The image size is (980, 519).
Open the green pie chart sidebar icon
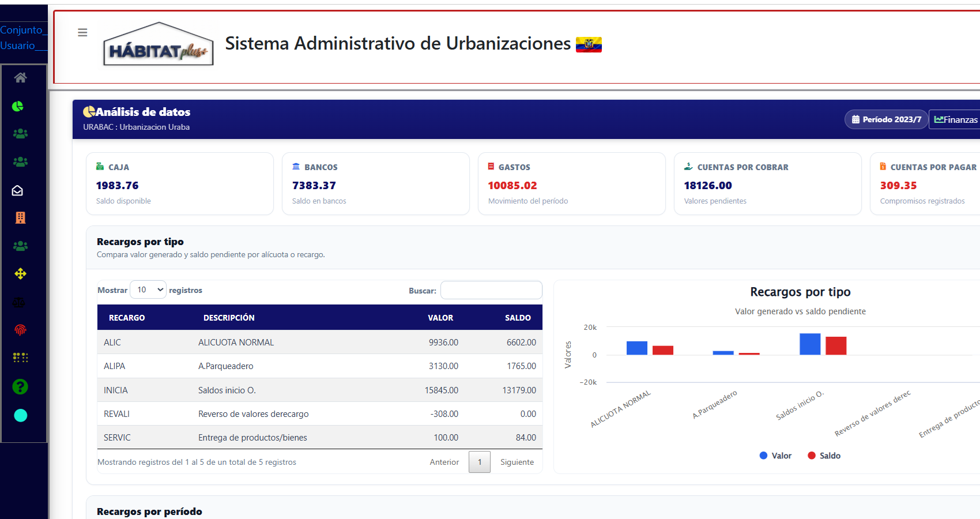click(x=18, y=106)
